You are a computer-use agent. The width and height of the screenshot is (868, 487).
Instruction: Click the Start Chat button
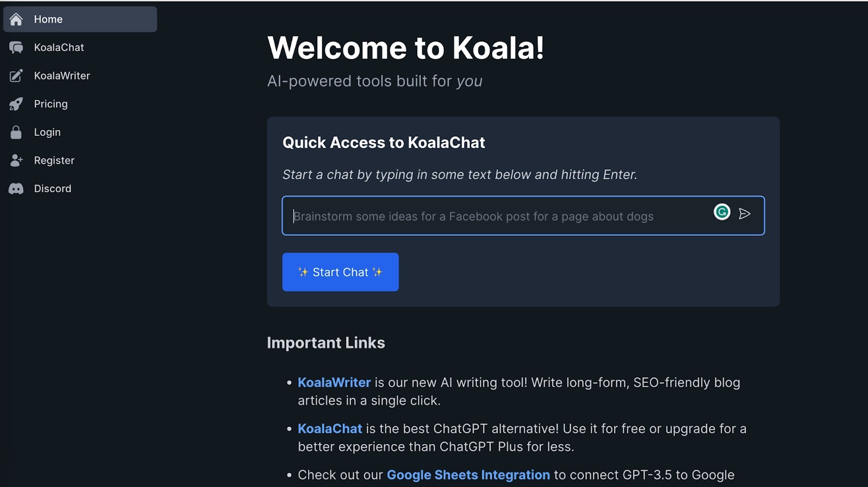point(340,272)
